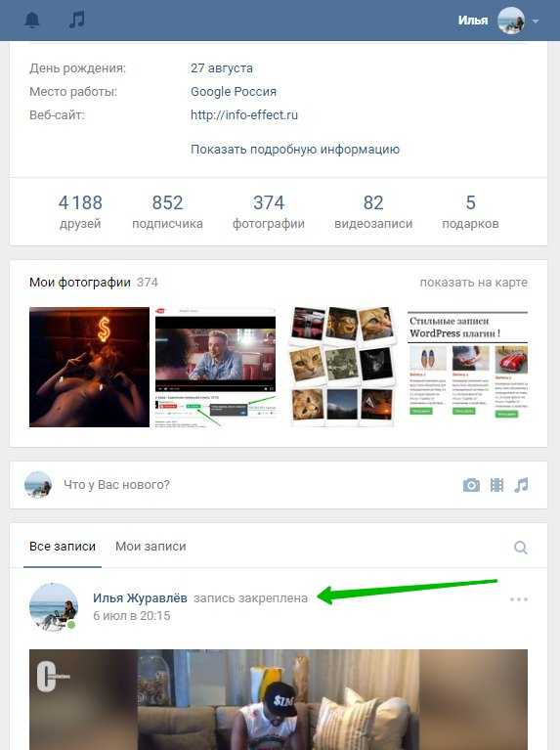The width and height of the screenshot is (560, 750).
Task: Attach audio with music note in post box
Action: [521, 485]
